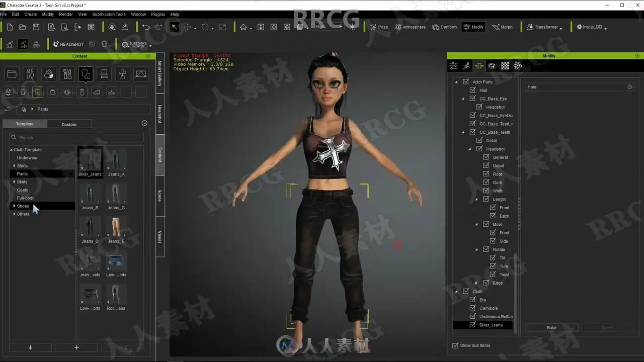Viewport: 644px width, 362px height.
Task: Uncheck the Camisole checkbox
Action: pos(472,308)
